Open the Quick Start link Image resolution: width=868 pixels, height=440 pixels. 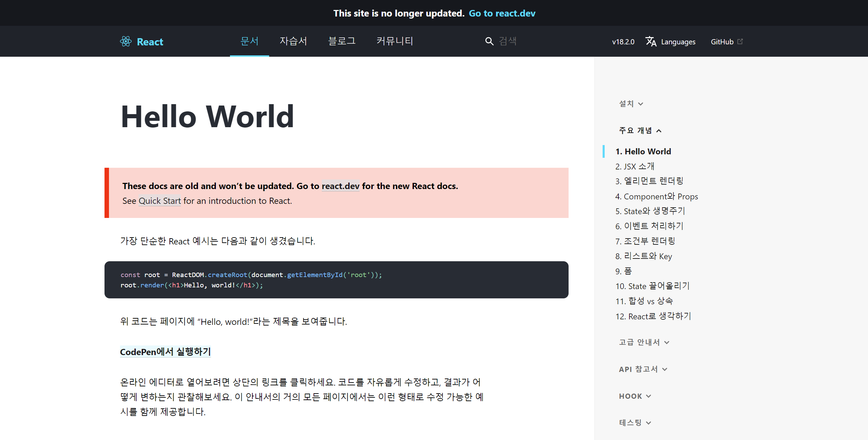[160, 201]
